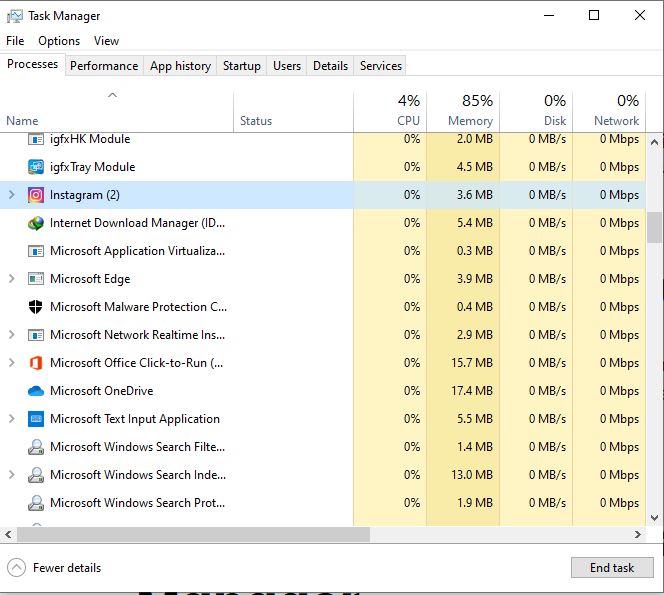
Task: Select the 'Microsoft Edge' process name
Action: tap(90, 279)
